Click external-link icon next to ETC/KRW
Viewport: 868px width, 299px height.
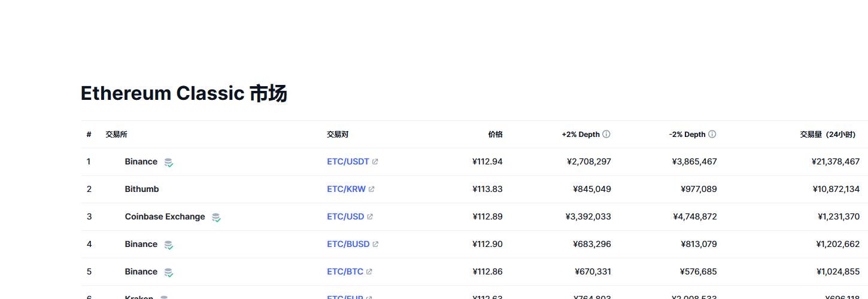372,189
